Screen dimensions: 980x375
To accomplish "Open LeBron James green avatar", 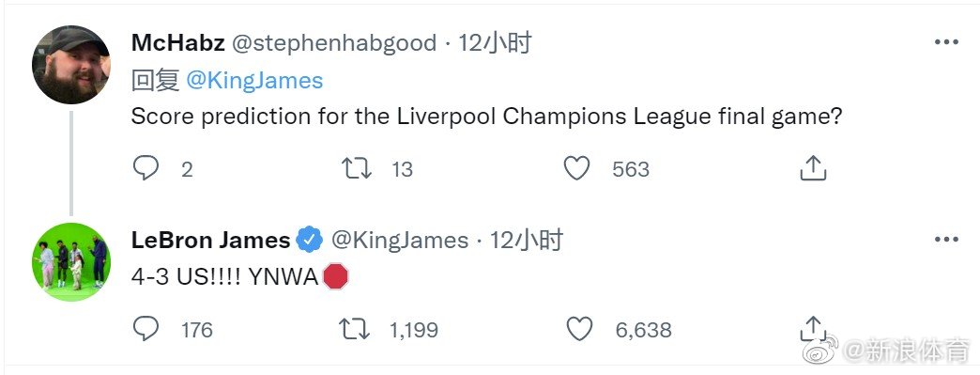I will point(71,261).
